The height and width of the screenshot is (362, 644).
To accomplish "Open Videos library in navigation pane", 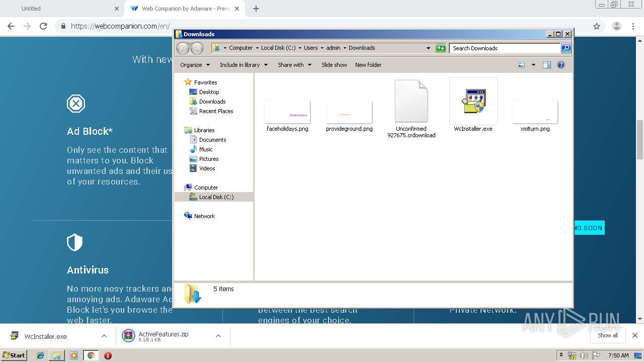I will [x=207, y=168].
